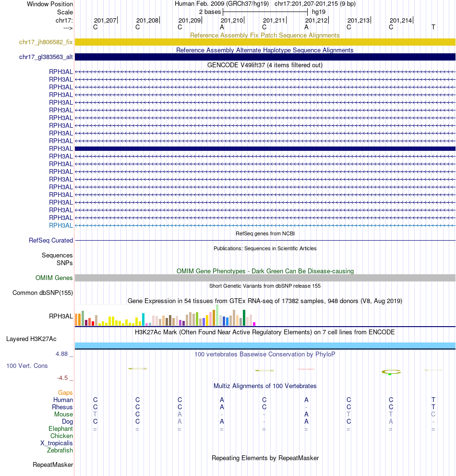The width and height of the screenshot is (456, 476).
Task: Click the Mouse alignment row label
Action: click(63, 415)
